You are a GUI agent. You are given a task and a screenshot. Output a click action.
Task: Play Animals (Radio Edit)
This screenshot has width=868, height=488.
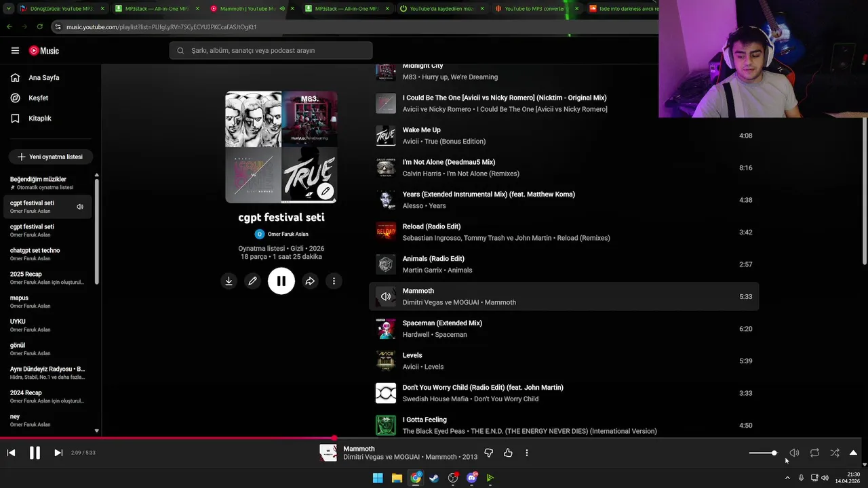[x=433, y=259]
